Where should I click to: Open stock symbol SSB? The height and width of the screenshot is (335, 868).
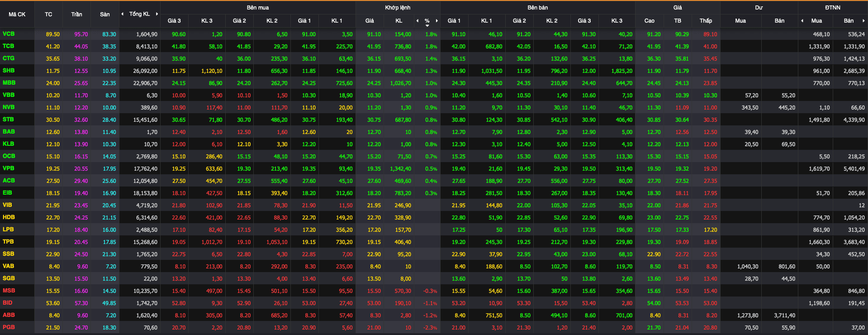tap(8, 254)
